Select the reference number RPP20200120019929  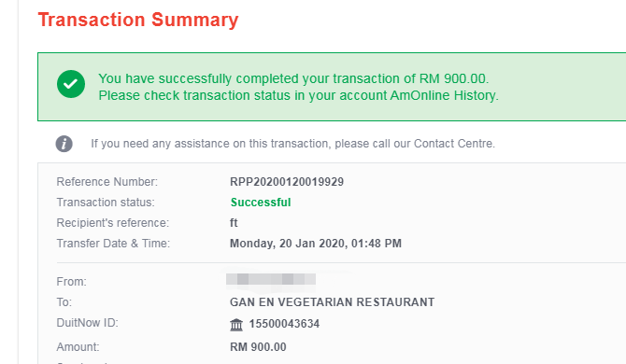(287, 182)
